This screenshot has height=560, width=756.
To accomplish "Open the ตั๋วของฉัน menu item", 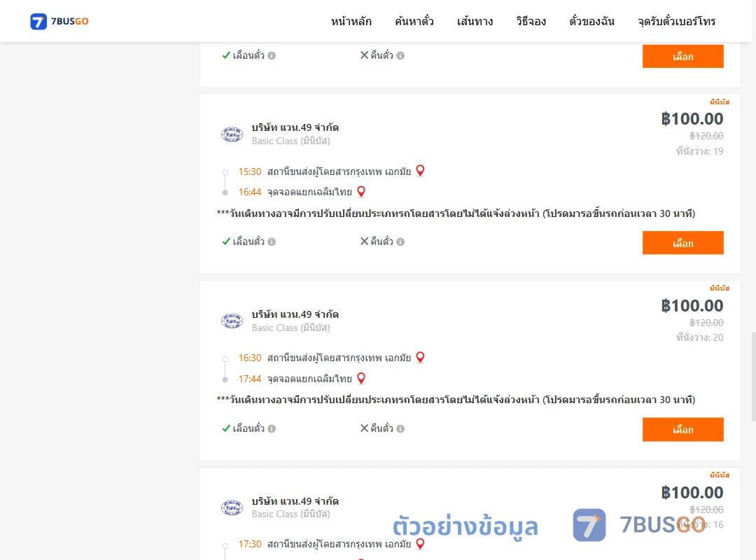I will tap(591, 21).
